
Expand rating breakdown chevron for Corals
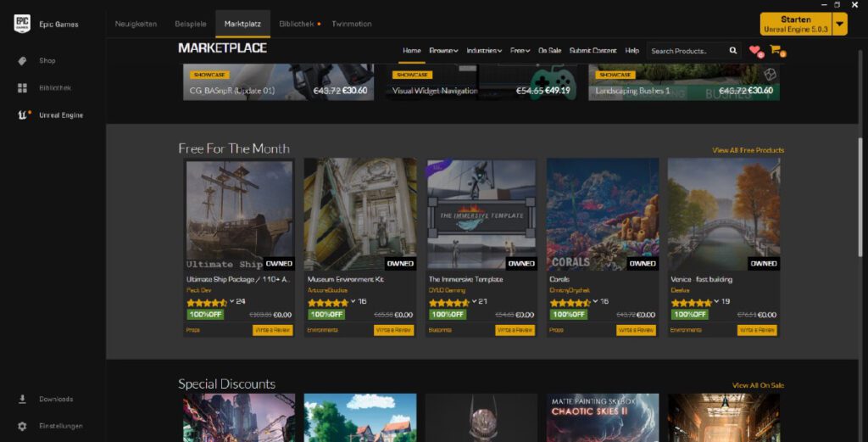click(x=596, y=301)
